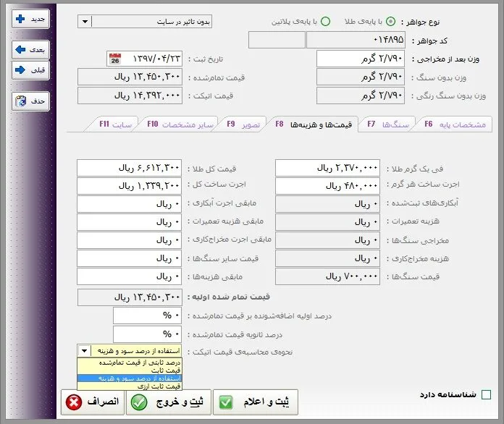
Task: Switch to سنگ‌ها F7 tab
Action: (x=387, y=124)
